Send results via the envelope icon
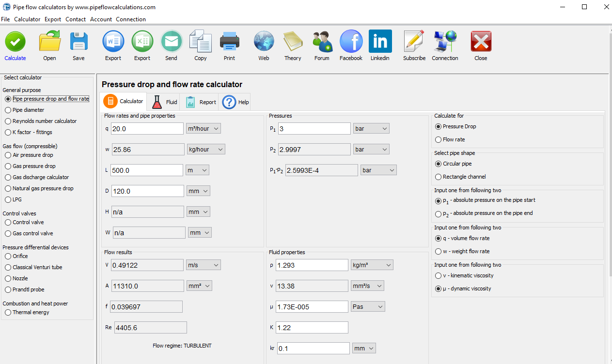This screenshot has height=364, width=612. pos(171,42)
